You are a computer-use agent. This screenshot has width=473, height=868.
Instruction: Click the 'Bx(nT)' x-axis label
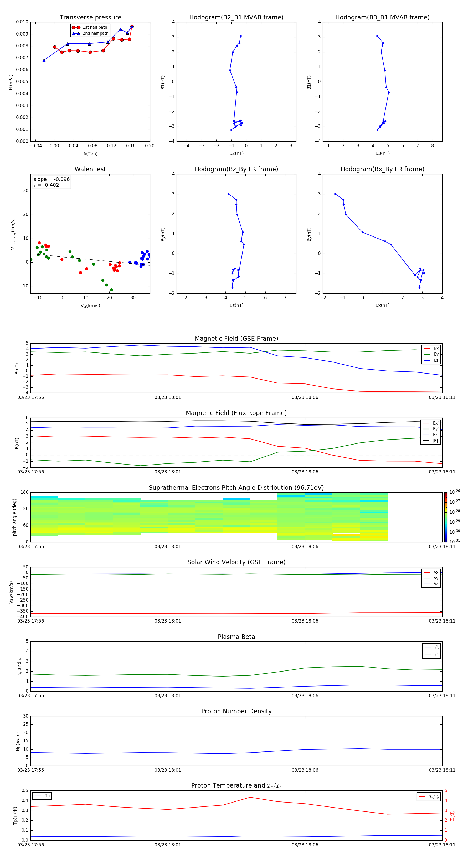[x=382, y=305]
